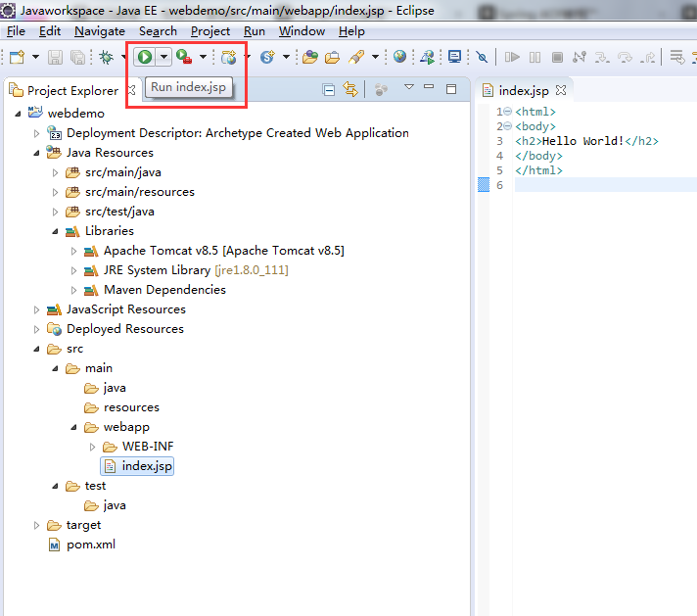Select the index.jsp editor tab
Image resolution: width=697 pixels, height=616 pixels.
tap(524, 91)
